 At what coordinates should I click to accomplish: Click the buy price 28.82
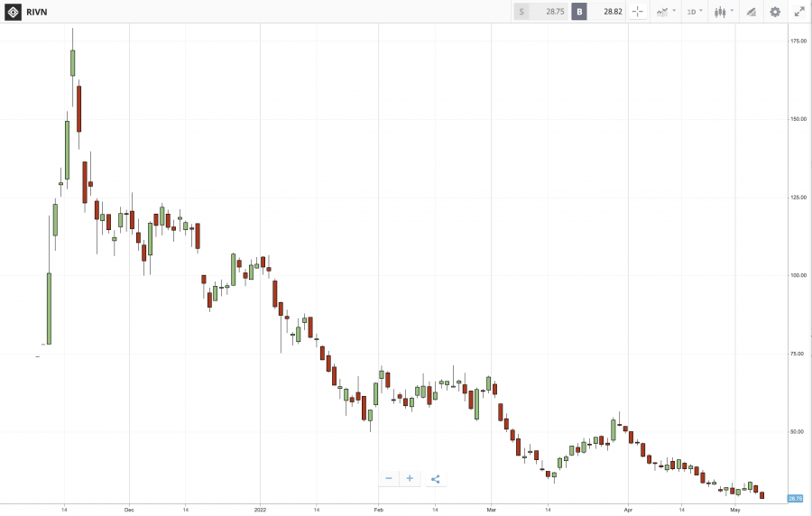click(x=613, y=12)
